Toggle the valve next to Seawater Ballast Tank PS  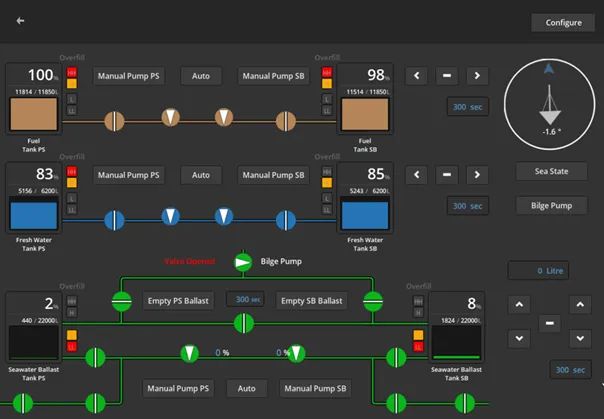tap(95, 358)
